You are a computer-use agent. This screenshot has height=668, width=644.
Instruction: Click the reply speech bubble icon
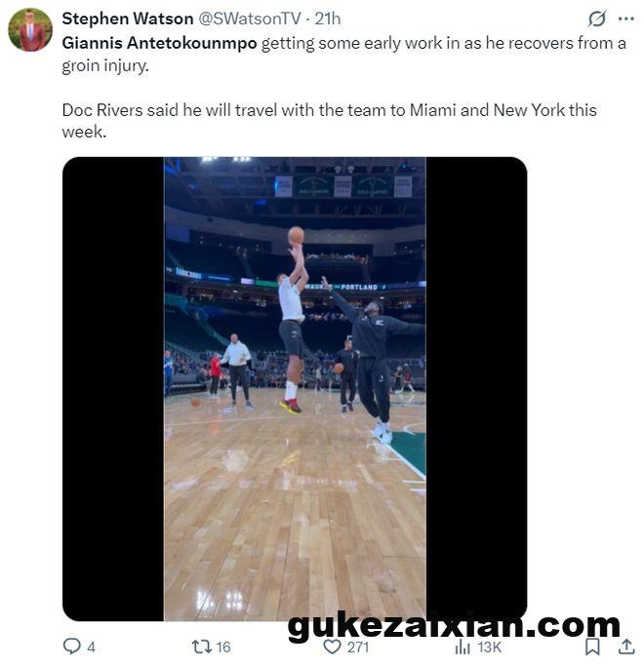(x=71, y=646)
